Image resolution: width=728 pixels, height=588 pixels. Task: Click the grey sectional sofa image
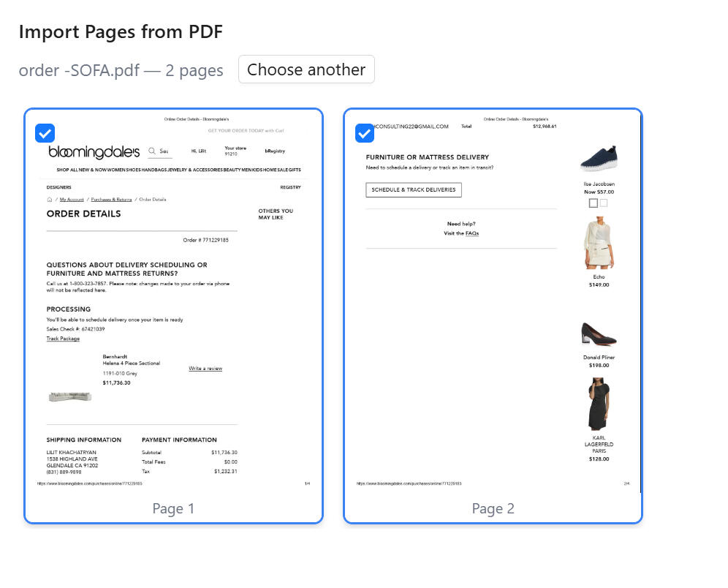pos(70,396)
